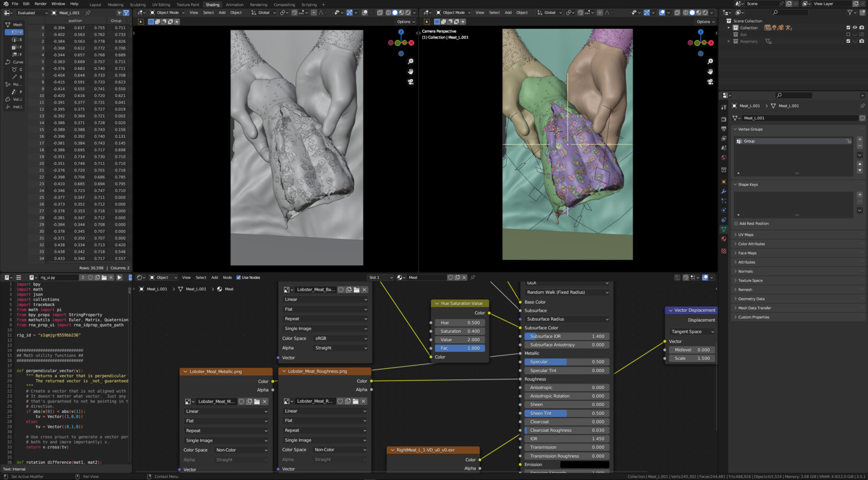The width and height of the screenshot is (868, 480).
Task: Open the Output properties tab icon
Action: click(x=724, y=129)
